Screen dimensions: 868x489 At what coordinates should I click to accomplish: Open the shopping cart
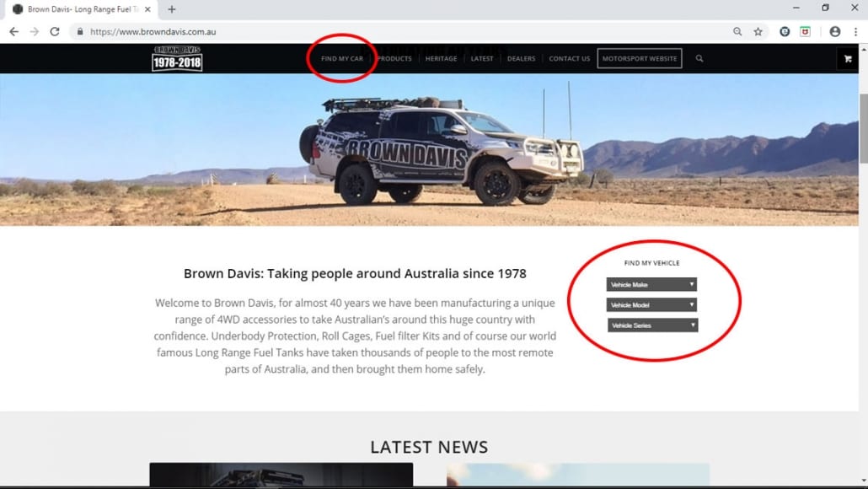click(848, 59)
